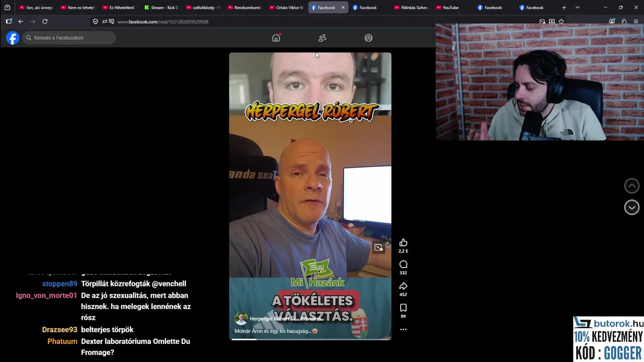Go to the next reel with down chevron
This screenshot has width=644, height=362.
(632, 207)
